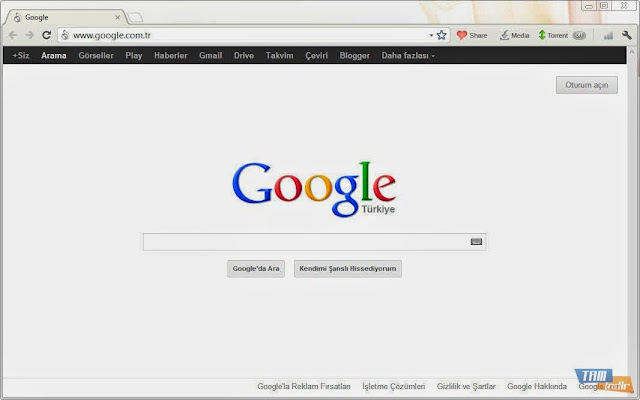Screen dimensions: 640x400
Task: Click Kendimi Şanslı Hissediyorum button
Action: point(348,269)
